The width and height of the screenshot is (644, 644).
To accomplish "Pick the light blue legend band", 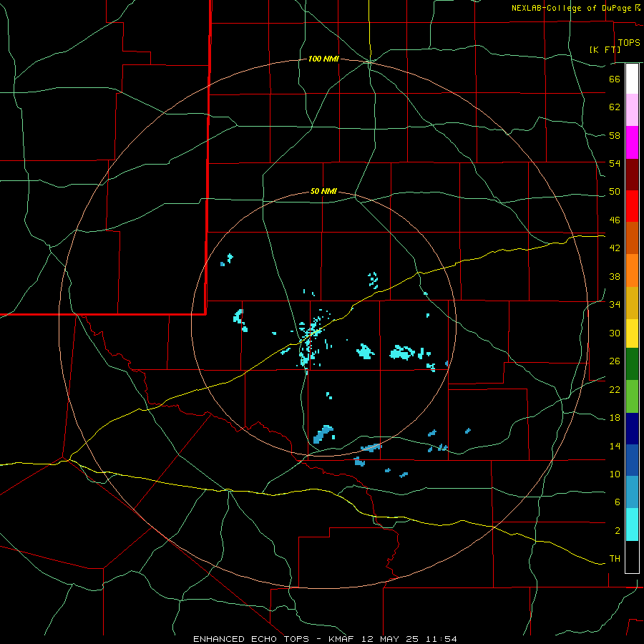I will 632,492.
